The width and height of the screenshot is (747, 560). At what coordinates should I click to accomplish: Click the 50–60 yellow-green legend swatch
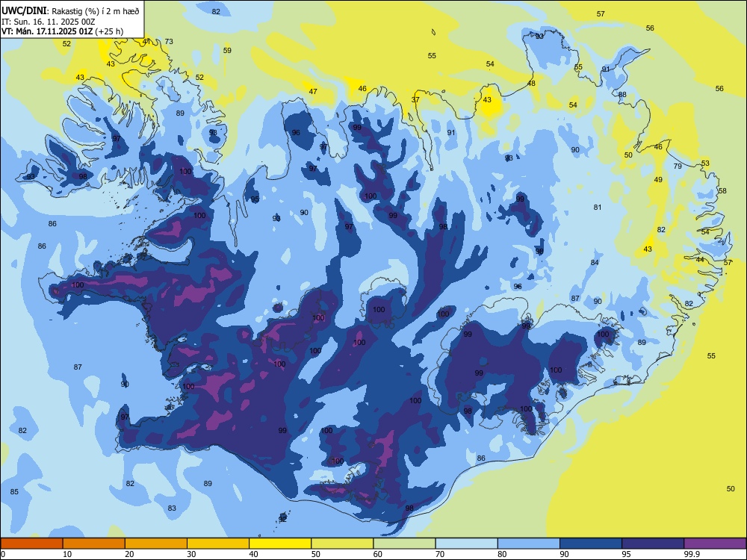point(342,544)
